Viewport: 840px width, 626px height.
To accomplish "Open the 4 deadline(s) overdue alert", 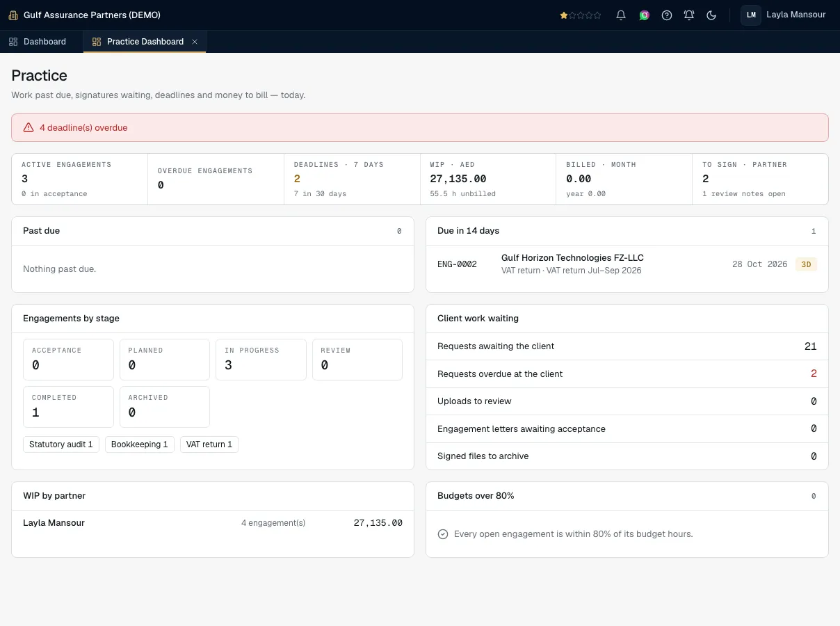I will (x=420, y=127).
